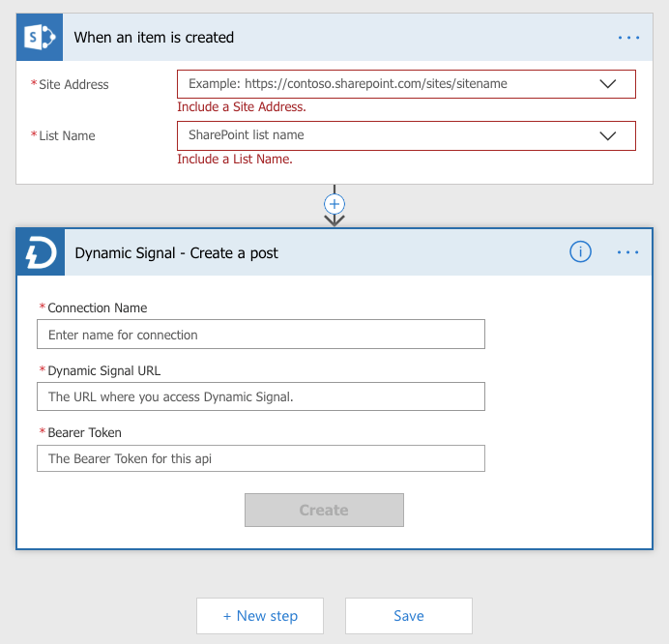Image resolution: width=669 pixels, height=644 pixels.
Task: Expand the Site Address dropdown chevron
Action: [x=608, y=84]
